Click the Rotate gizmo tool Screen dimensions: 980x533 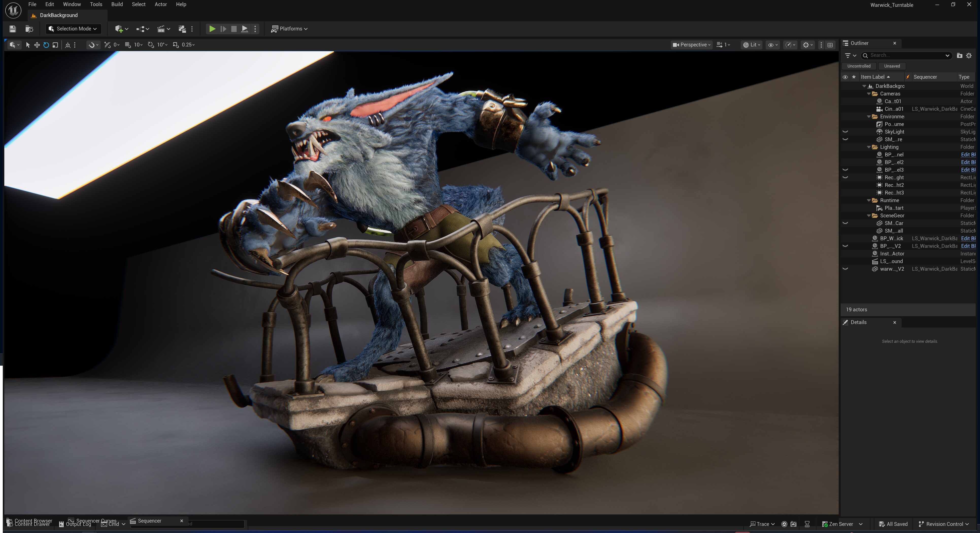pos(46,45)
